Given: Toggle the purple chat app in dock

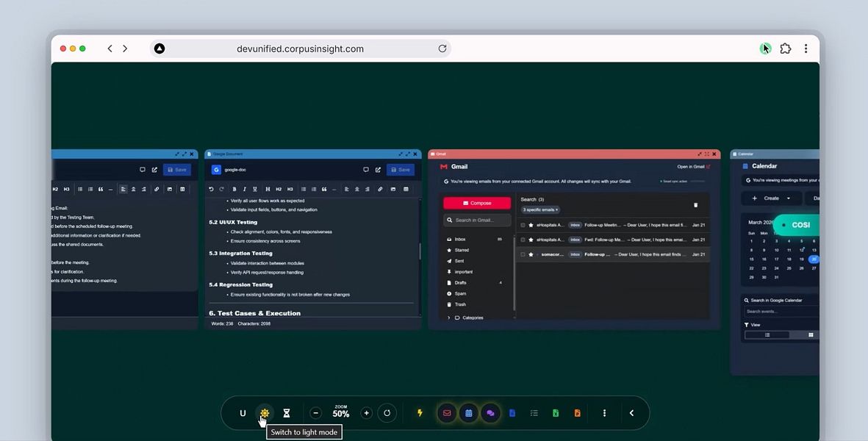Looking at the screenshot, I should (490, 413).
